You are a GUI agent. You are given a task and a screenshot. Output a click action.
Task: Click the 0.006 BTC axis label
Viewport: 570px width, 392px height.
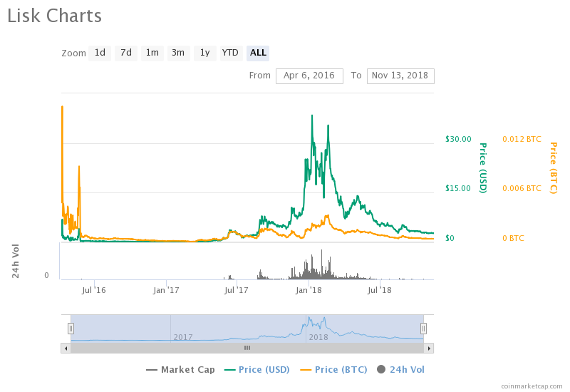point(522,188)
